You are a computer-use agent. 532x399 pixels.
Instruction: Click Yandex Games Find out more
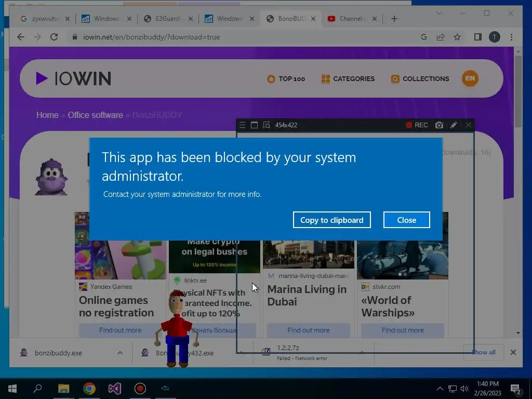[x=120, y=330]
